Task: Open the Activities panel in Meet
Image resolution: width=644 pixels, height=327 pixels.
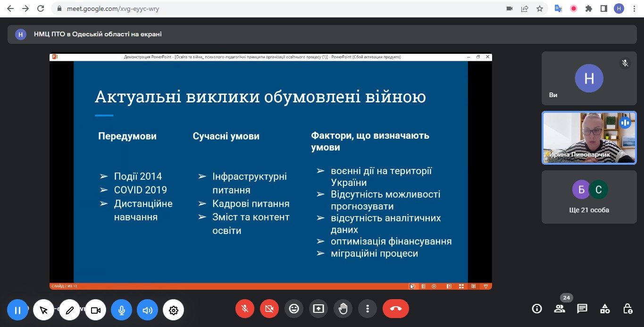Action: tap(605, 309)
